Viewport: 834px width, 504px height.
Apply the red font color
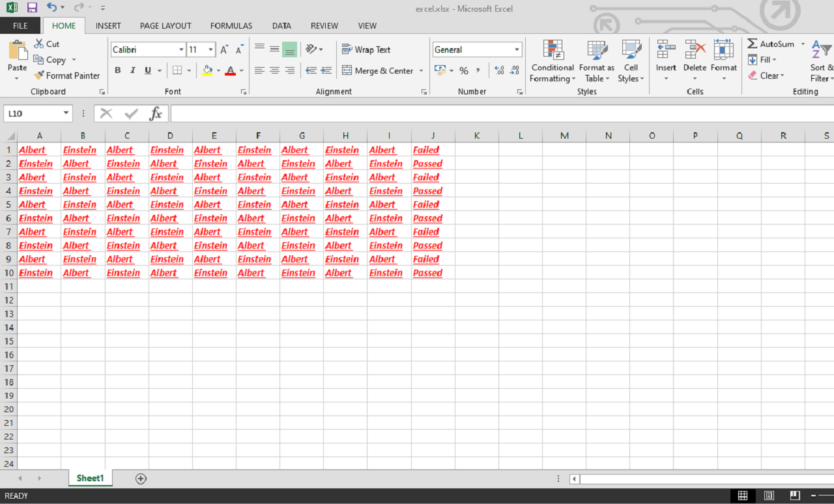(x=230, y=70)
